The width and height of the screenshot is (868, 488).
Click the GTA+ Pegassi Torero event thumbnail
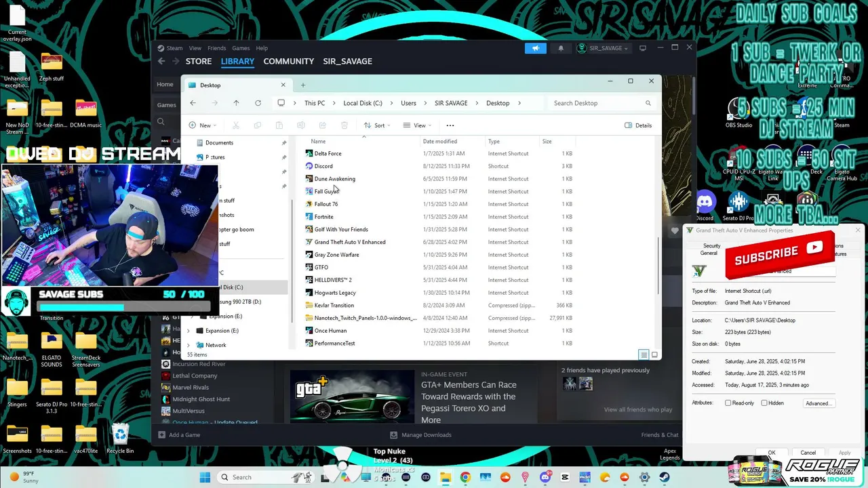(352, 396)
